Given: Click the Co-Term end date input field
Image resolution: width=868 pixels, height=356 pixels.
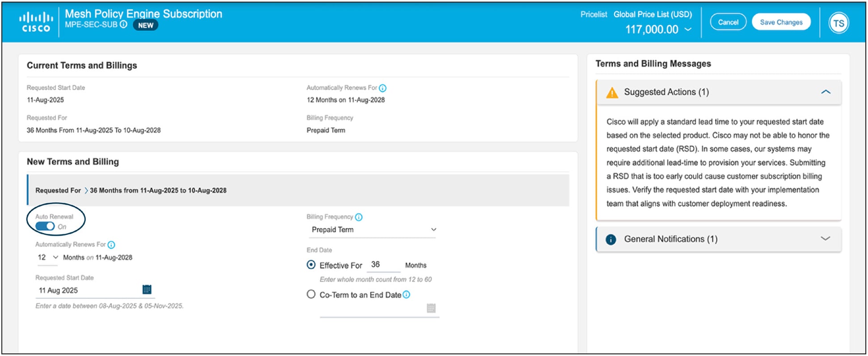Looking at the screenshot, I should pos(379,309).
